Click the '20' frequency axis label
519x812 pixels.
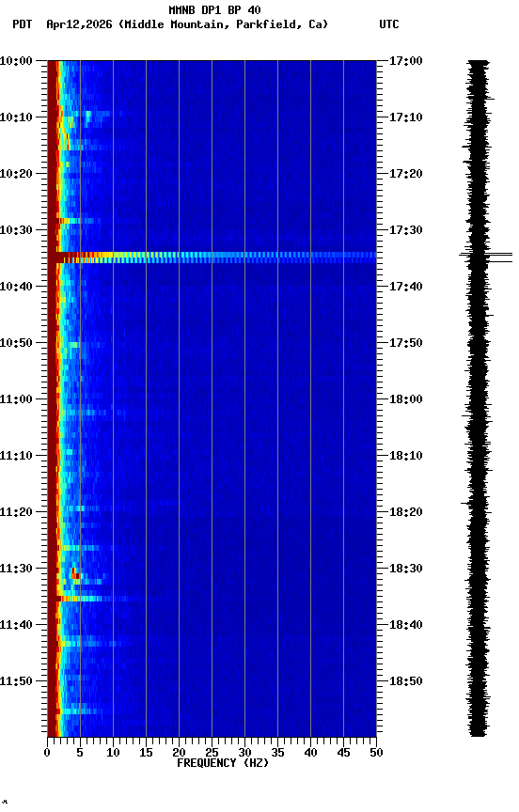(x=179, y=753)
